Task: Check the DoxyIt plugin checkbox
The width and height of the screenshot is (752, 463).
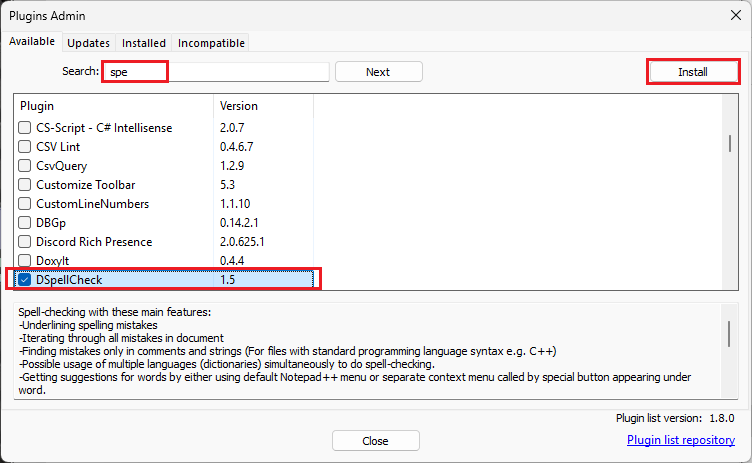Action: 26,261
